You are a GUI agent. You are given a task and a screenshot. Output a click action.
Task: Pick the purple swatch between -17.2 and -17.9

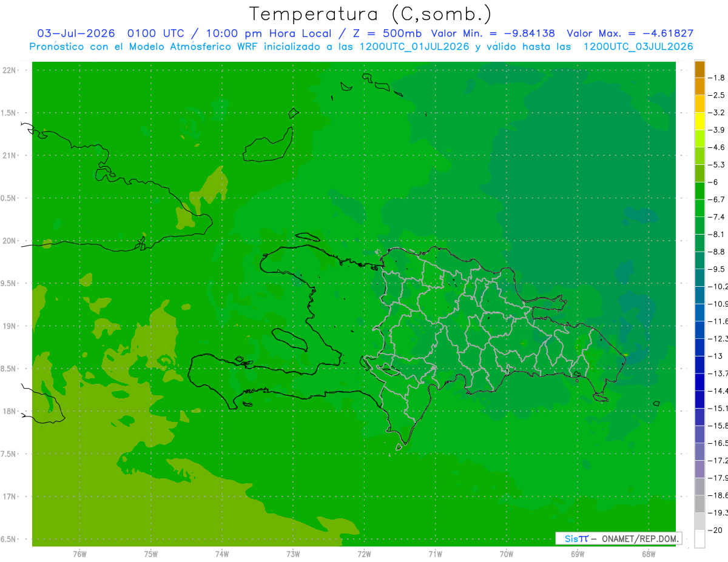[699, 469]
